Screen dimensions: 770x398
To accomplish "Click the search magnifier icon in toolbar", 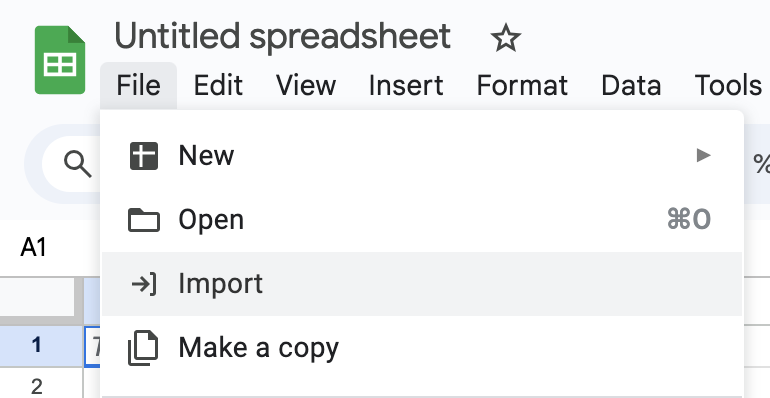I will click(x=78, y=164).
